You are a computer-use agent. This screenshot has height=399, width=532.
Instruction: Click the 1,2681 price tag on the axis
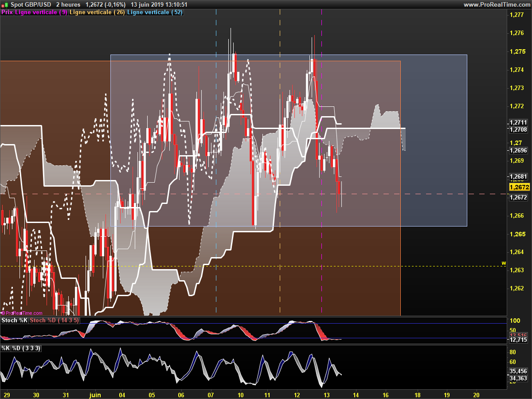pos(518,176)
